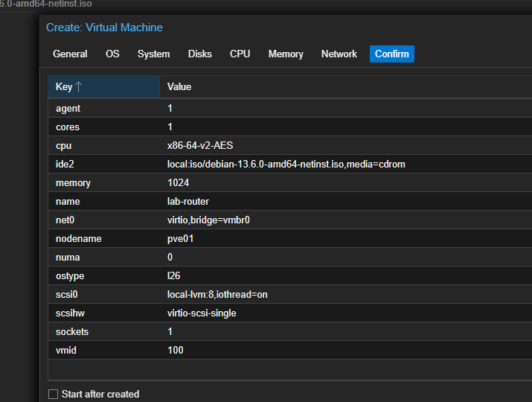Switch to the Memory tab
The width and height of the screenshot is (532, 402).
[286, 54]
